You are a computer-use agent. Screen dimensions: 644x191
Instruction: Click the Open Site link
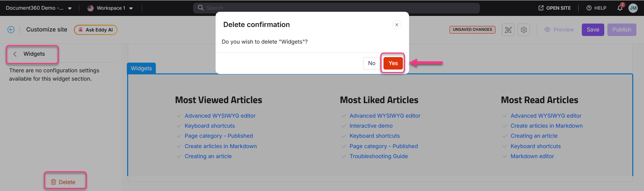(x=555, y=8)
